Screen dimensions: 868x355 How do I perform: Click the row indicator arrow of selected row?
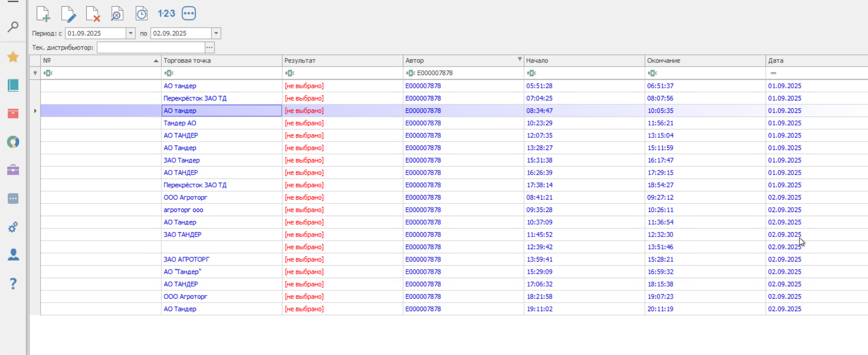(35, 111)
